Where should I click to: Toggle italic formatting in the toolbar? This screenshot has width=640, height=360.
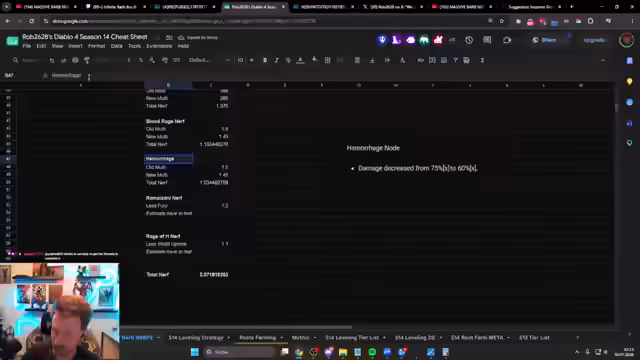point(276,60)
